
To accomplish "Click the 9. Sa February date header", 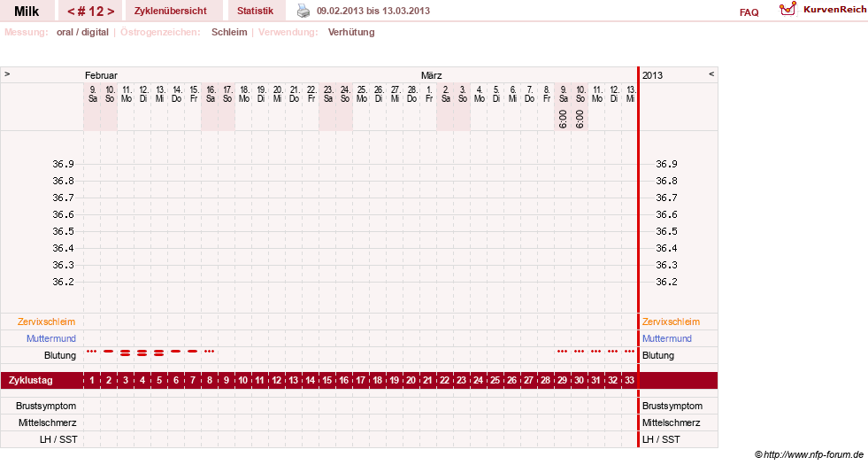I will pos(92,94).
